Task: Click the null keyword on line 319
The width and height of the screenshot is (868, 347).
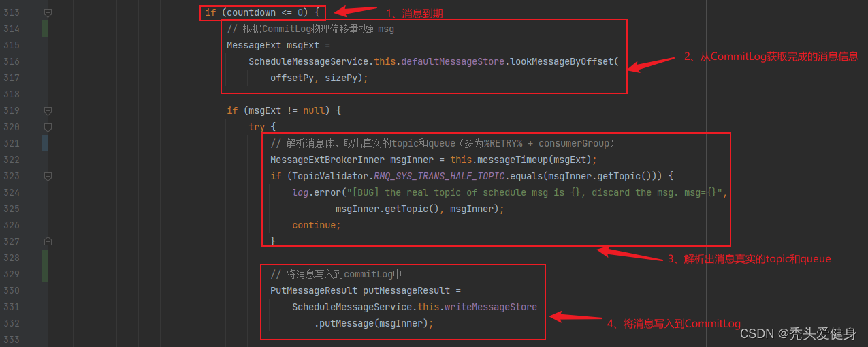Action: coord(314,110)
